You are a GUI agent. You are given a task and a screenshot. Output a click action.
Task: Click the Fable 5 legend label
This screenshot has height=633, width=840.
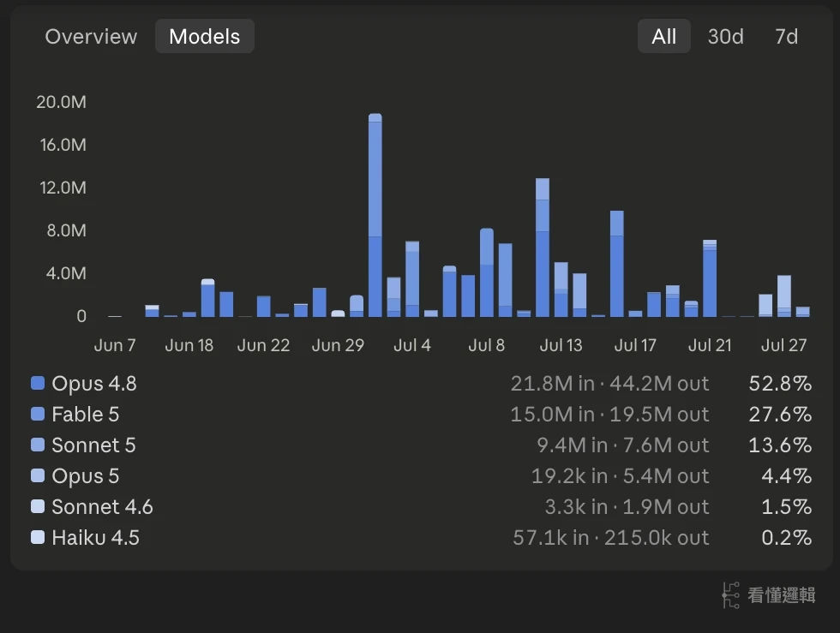click(86, 414)
